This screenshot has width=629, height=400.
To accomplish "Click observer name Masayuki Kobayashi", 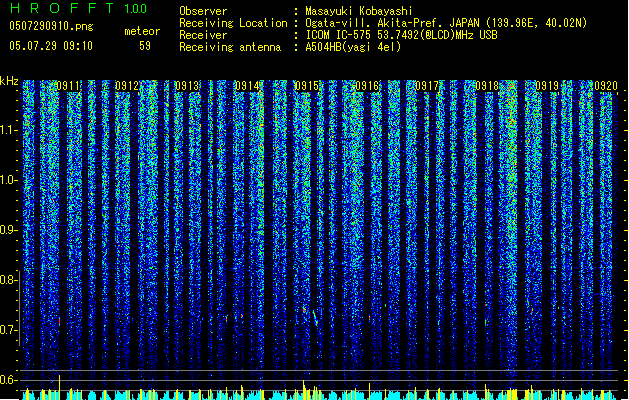I will click(x=359, y=11).
